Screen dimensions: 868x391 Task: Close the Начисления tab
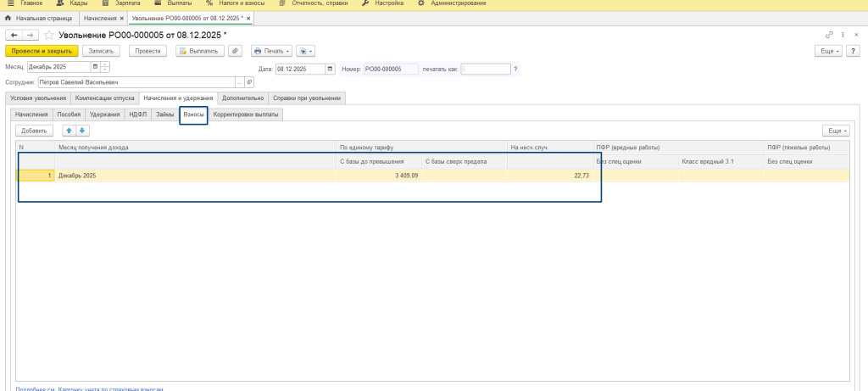point(121,18)
